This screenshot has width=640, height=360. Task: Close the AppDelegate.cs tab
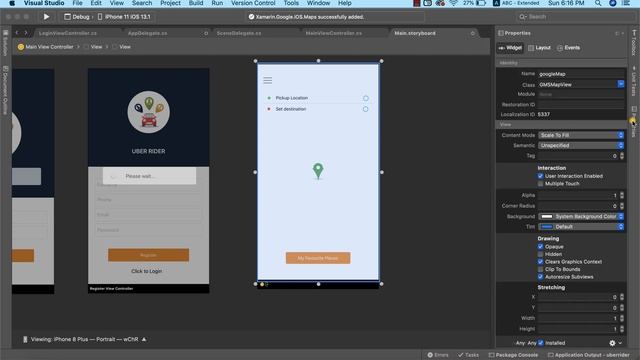coord(206,33)
